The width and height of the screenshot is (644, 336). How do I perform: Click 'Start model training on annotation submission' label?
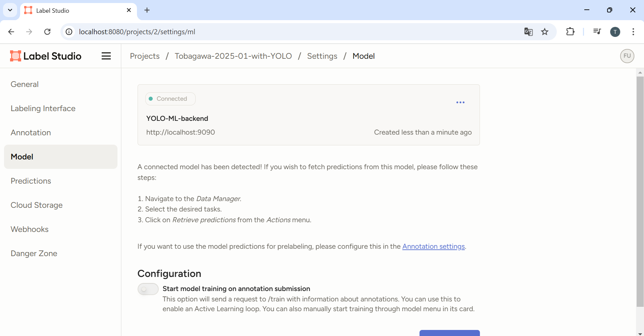pyautogui.click(x=236, y=289)
